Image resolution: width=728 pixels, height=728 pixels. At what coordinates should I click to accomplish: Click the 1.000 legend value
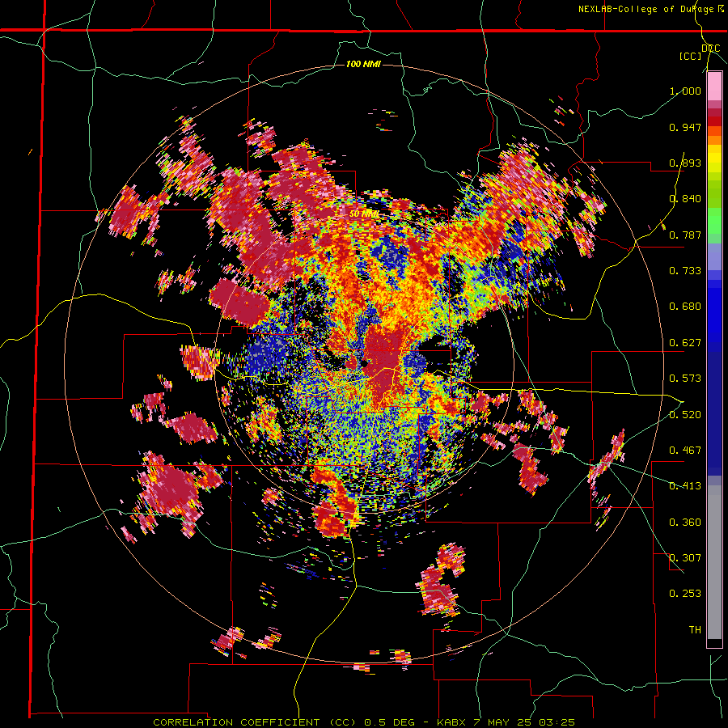[685, 91]
